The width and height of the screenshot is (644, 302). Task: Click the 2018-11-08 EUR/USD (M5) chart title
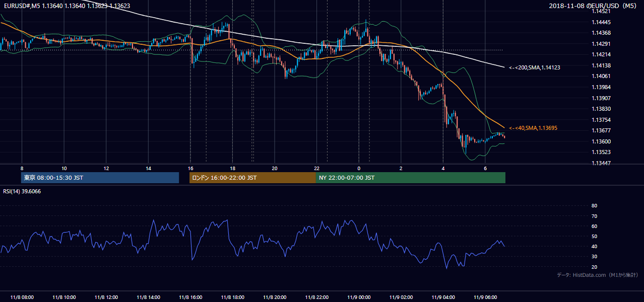593,6
